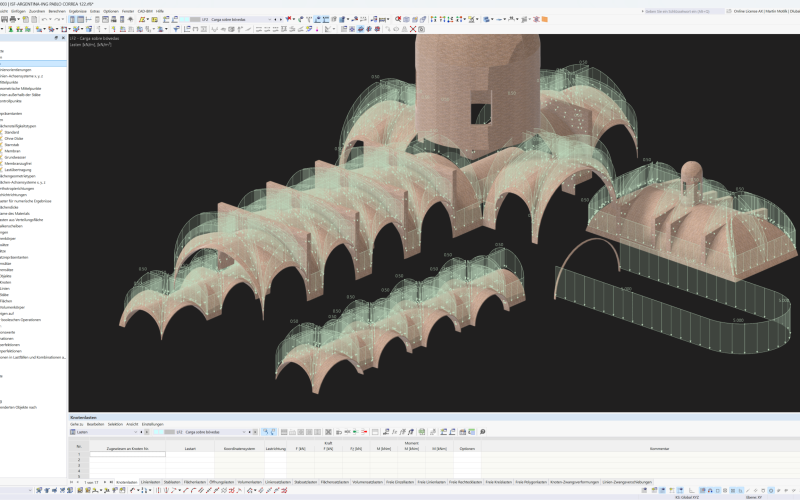The image size is (800, 500).
Task: Click the Redo arrow icon
Action: [57, 19]
